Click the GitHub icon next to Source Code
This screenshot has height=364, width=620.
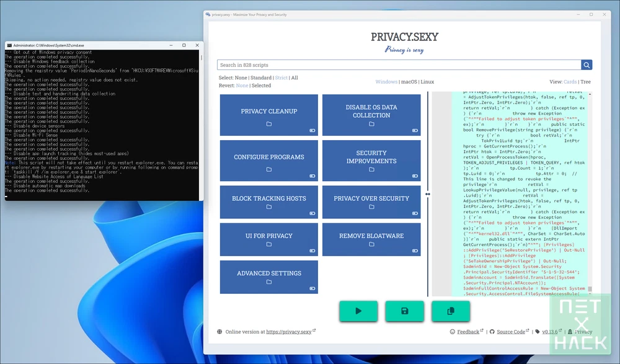click(x=492, y=332)
